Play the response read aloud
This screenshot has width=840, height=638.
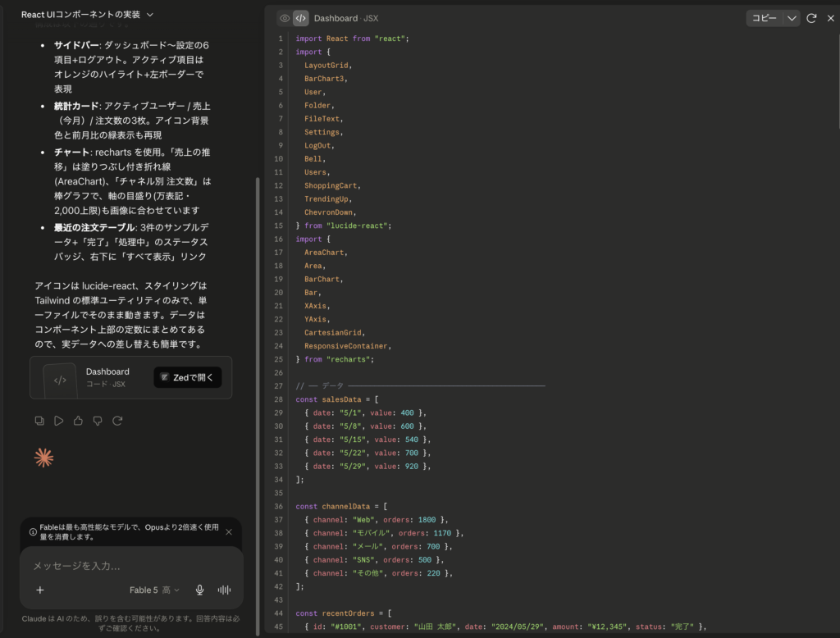[x=59, y=421]
